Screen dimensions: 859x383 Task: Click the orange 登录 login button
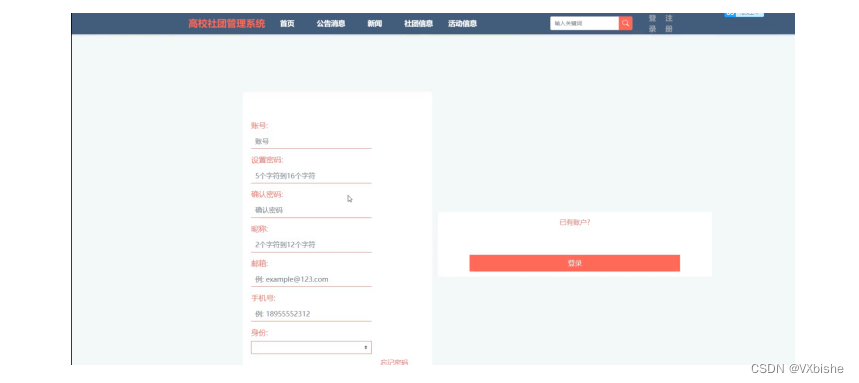(575, 263)
